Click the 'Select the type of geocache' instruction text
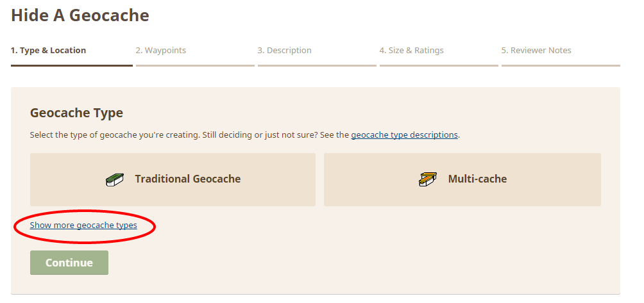 coord(245,135)
